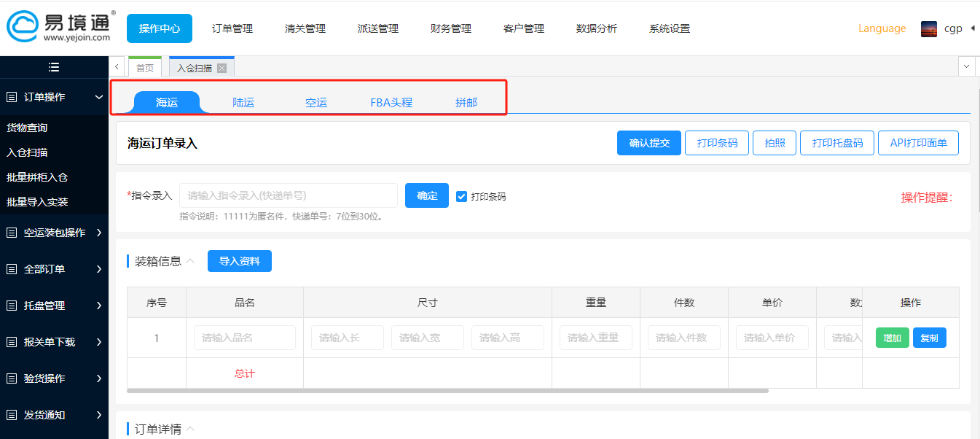Click the 指令录入 input field
The height and width of the screenshot is (439, 980).
coord(288,195)
